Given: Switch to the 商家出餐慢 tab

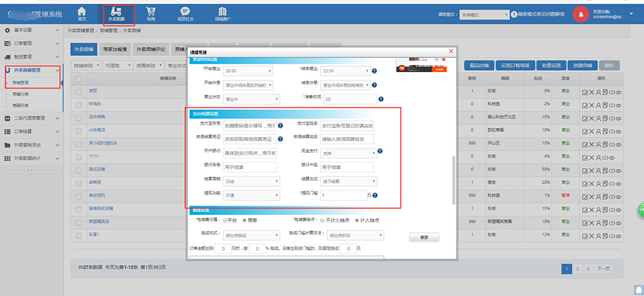Looking at the screenshot, I should tap(117, 49).
